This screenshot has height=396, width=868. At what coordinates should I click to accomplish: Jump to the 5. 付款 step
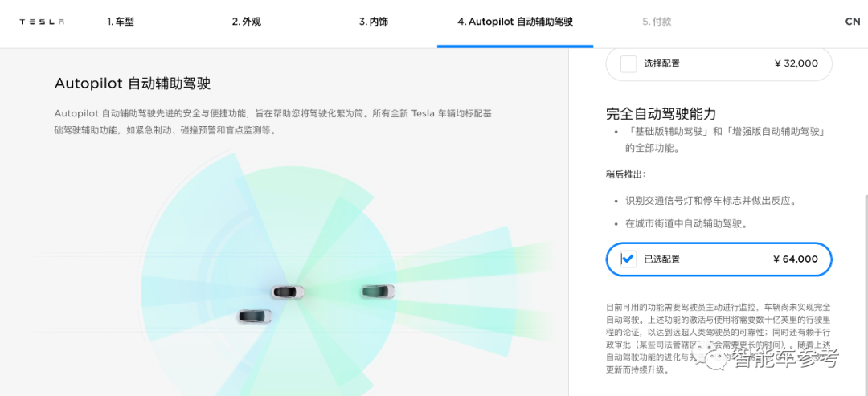(x=657, y=22)
